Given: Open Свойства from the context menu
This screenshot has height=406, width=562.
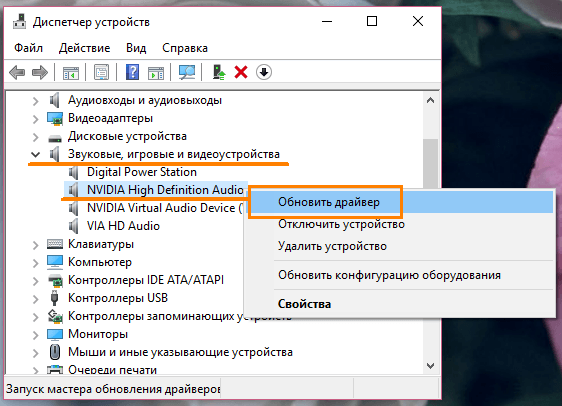Looking at the screenshot, I should click(x=401, y=304).
